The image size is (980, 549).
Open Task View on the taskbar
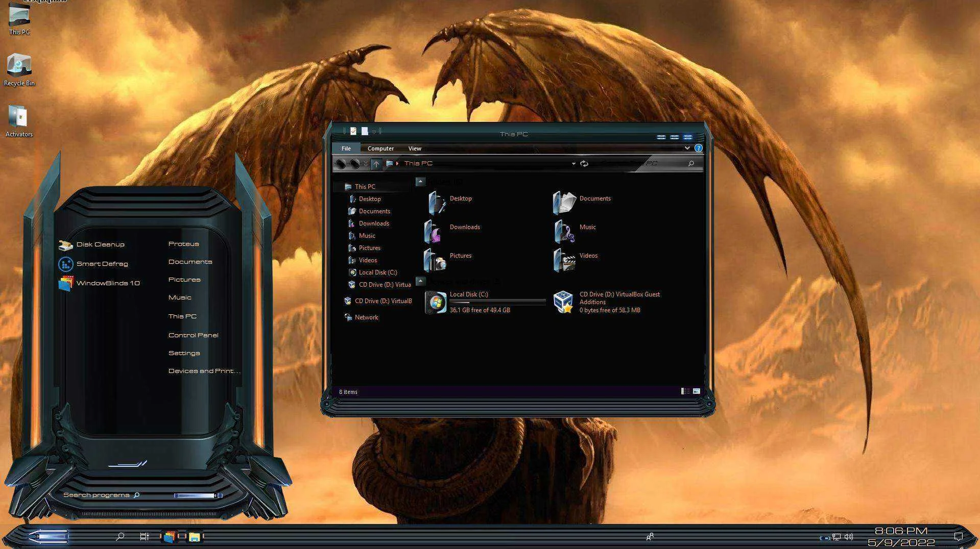[x=145, y=536]
